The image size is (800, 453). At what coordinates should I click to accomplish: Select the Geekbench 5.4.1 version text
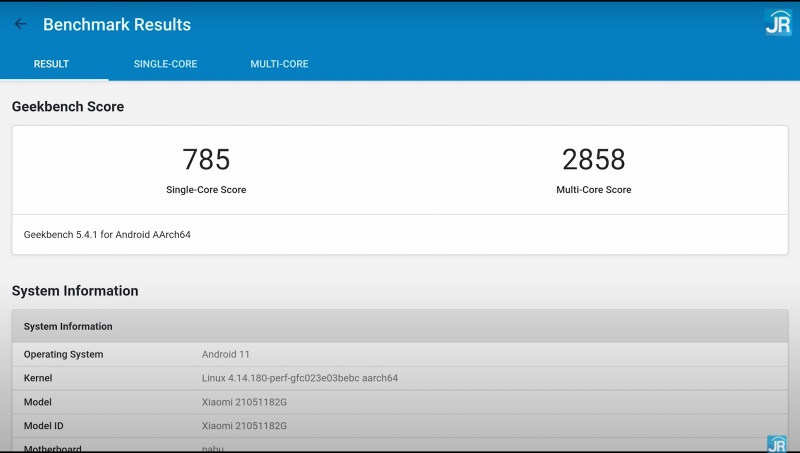107,235
